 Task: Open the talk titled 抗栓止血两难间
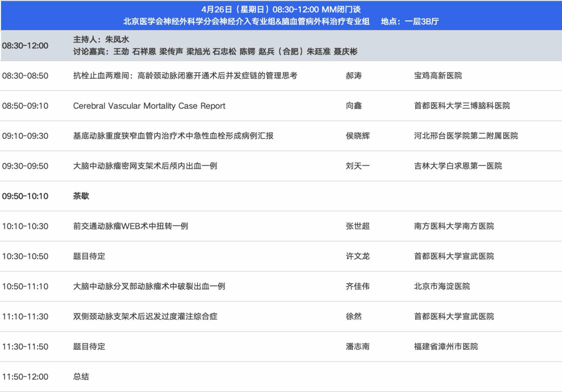point(185,76)
